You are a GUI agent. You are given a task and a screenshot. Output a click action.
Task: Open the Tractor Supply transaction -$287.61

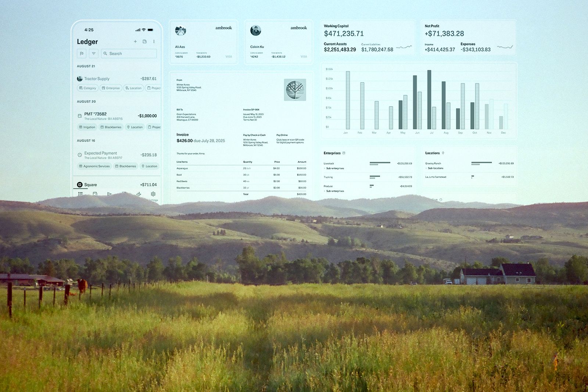[117, 79]
